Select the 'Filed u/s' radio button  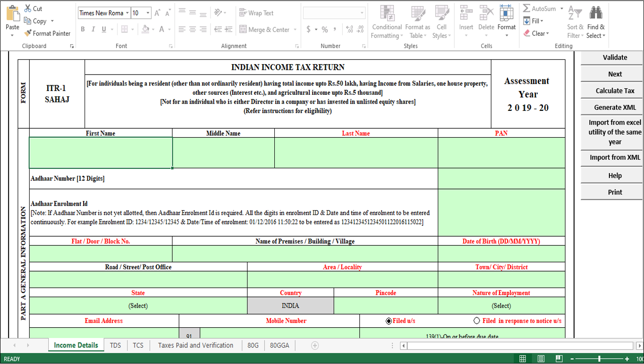(389, 321)
